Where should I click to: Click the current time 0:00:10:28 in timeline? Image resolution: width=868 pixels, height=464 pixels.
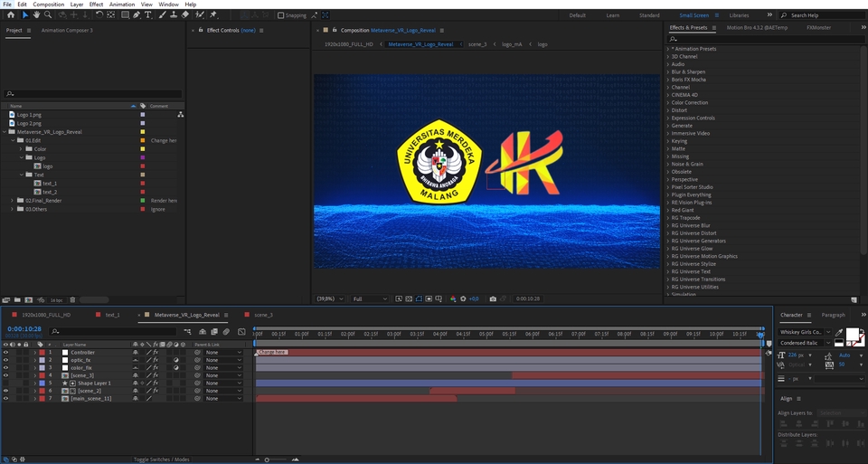24,329
